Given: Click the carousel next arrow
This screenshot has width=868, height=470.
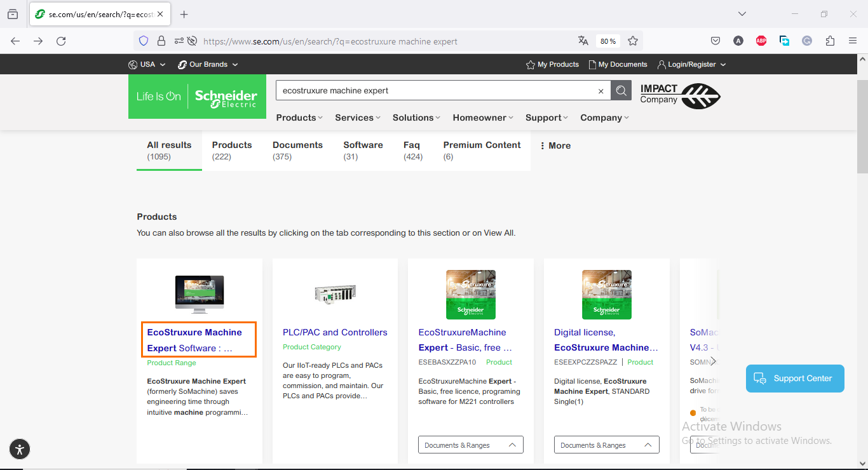Looking at the screenshot, I should (x=713, y=361).
